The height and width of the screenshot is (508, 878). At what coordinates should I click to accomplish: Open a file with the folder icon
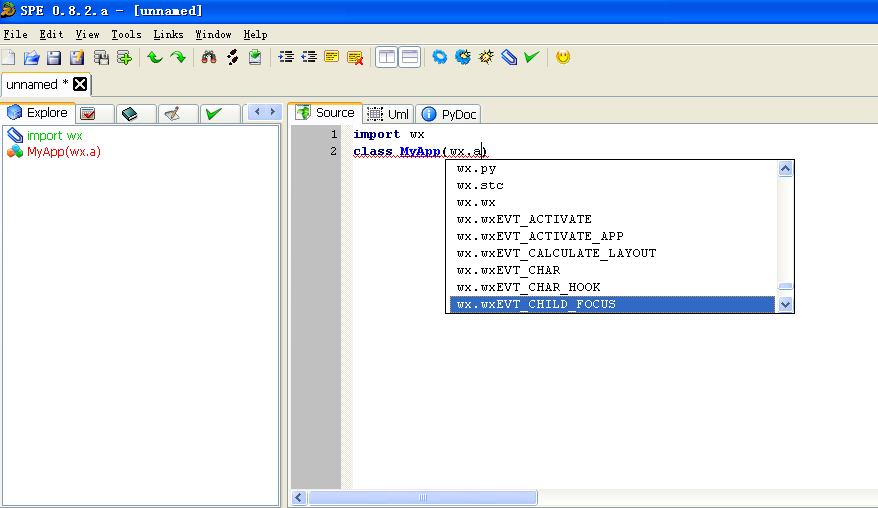[x=31, y=57]
